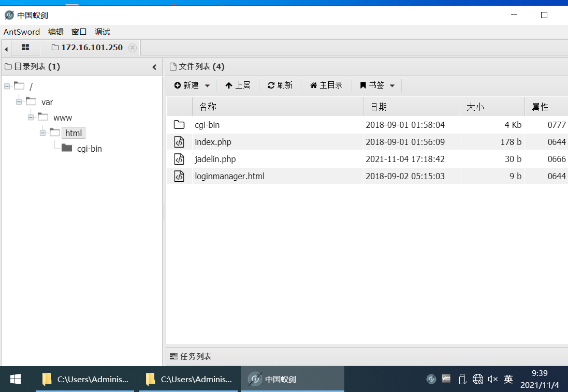Click the 文件列表 (4) panel header
Viewport: 568px width, 392px height.
(x=197, y=67)
